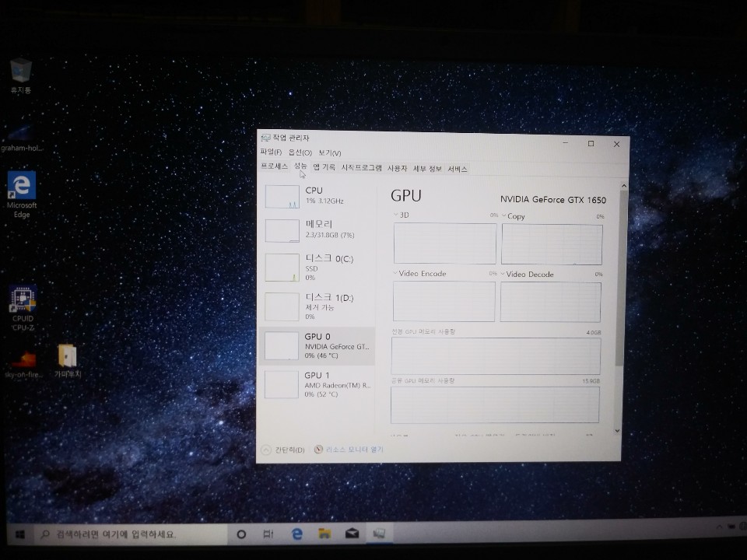Screen dimensions: 747x560
Task: Show hidden system tray icons chevron
Action: [x=719, y=527]
